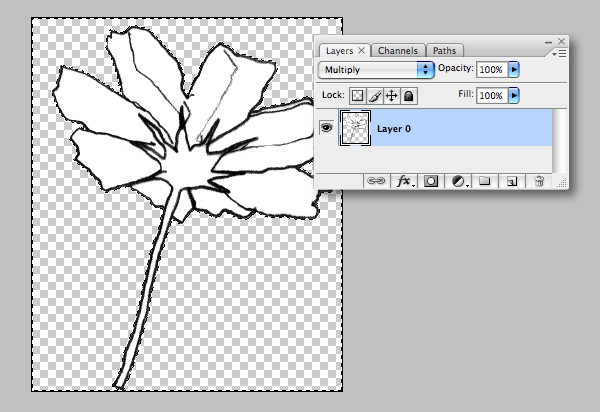Toggle lock position
The height and width of the screenshot is (412, 600).
pos(391,96)
